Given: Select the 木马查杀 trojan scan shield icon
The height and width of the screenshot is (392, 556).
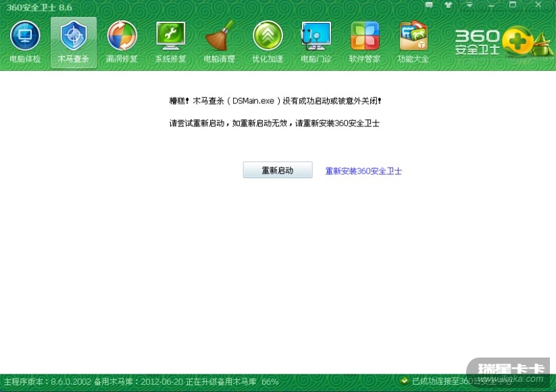Looking at the screenshot, I should pyautogui.click(x=74, y=42).
